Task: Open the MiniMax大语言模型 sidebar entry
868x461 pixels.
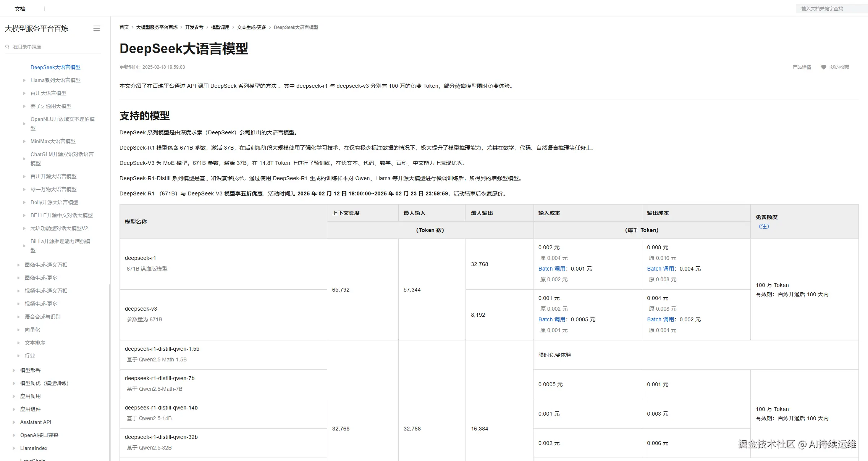Action: [53, 141]
